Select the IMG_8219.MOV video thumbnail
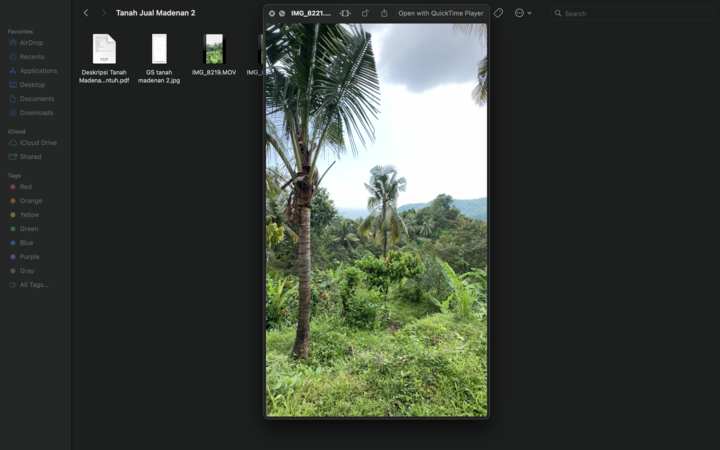The width and height of the screenshot is (720, 450). (213, 49)
